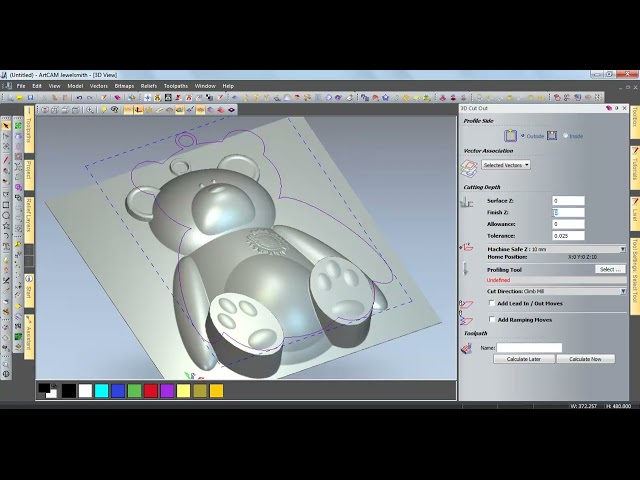Screen dimensions: 640x480
Task: Click the Calculate Now button
Action: pyautogui.click(x=585, y=359)
